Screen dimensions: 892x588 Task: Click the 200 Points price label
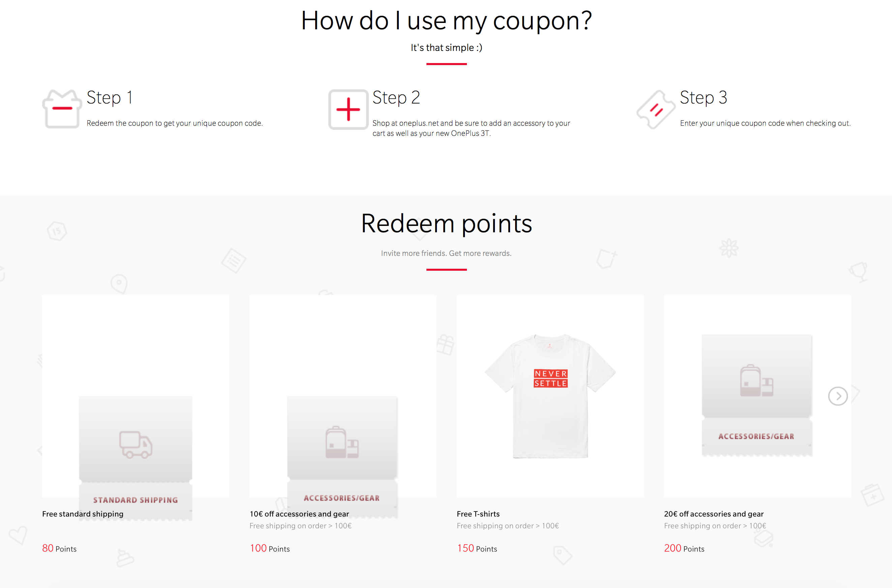pyautogui.click(x=684, y=548)
